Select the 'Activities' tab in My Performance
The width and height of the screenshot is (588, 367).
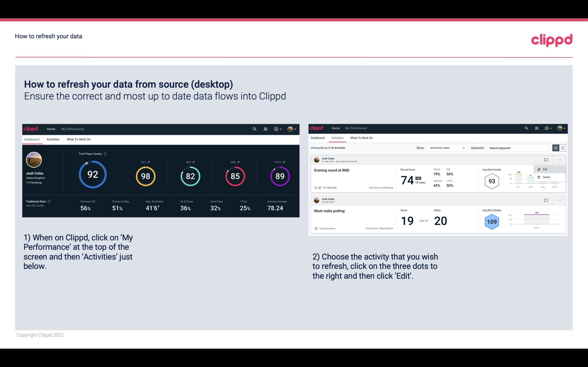tap(53, 139)
